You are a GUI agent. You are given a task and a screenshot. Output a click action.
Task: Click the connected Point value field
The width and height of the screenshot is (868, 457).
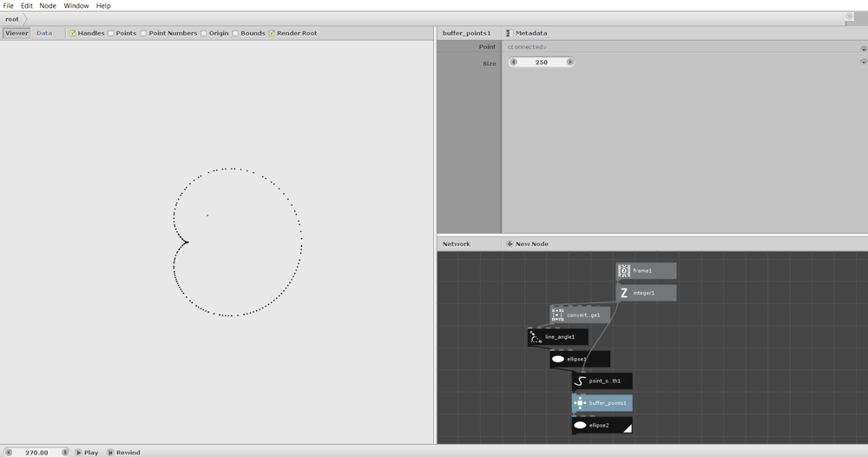(527, 47)
